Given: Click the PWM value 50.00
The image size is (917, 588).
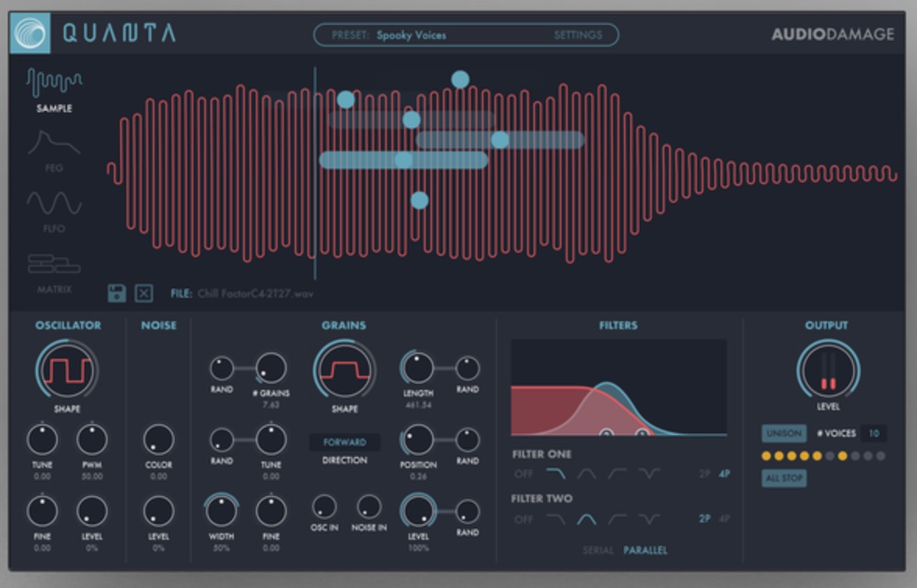Looking at the screenshot, I should pyautogui.click(x=92, y=476).
